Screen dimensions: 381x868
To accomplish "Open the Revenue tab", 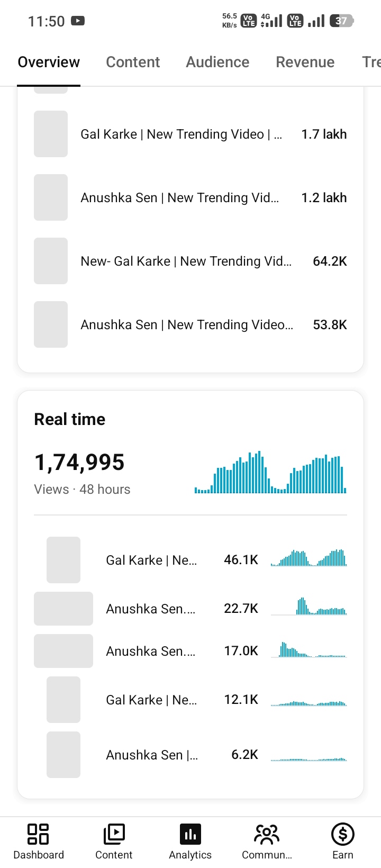I will point(305,62).
